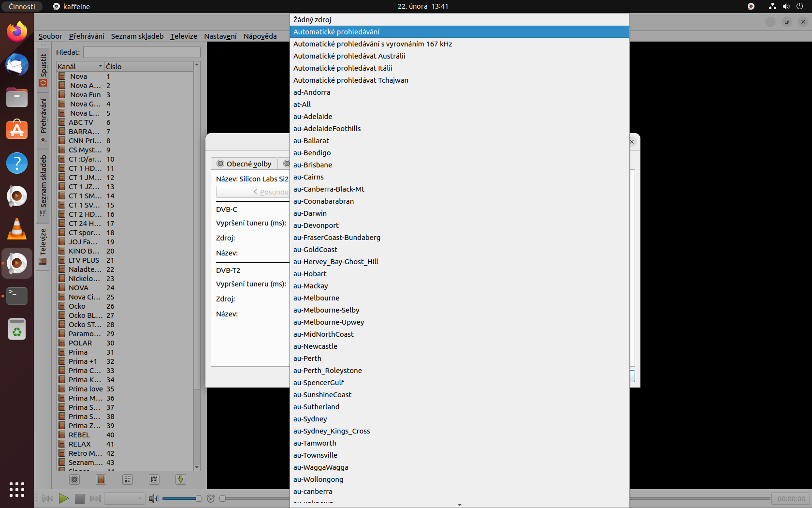Mute audio via the speaker icon
The height and width of the screenshot is (508, 812).
153,498
